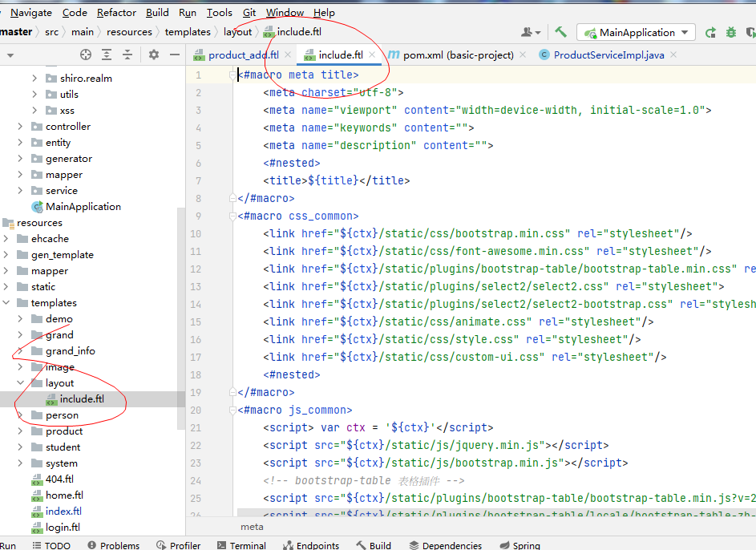Select the grand_info folder
This screenshot has height=550, width=756.
pyautogui.click(x=71, y=351)
